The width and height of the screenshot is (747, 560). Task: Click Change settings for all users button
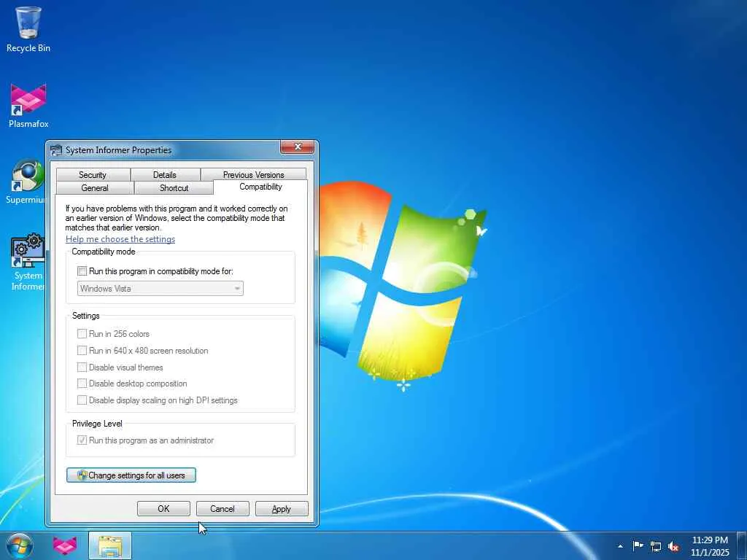point(131,475)
